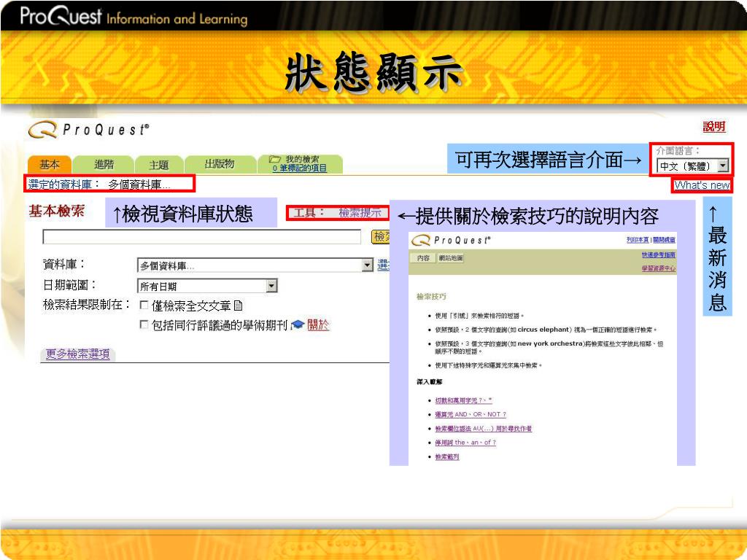747x560 pixels.
Task: Click 更多檢索選項 to show more options
Action: pyautogui.click(x=78, y=354)
